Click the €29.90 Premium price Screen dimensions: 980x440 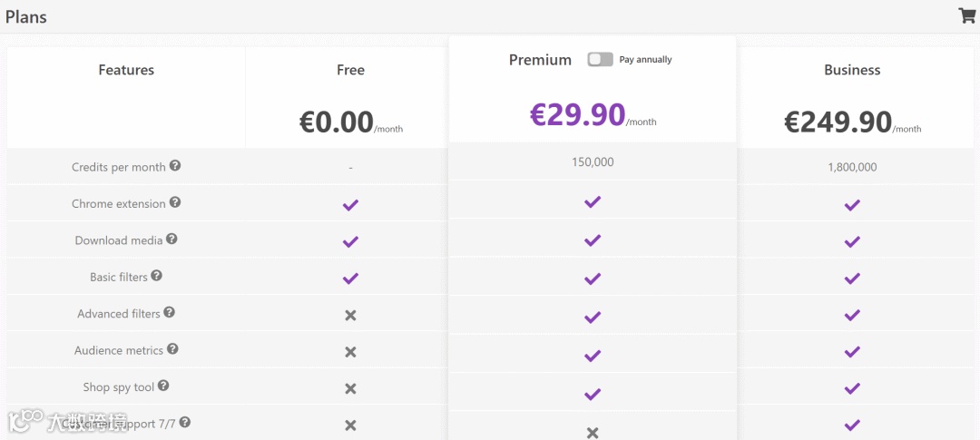coord(578,114)
